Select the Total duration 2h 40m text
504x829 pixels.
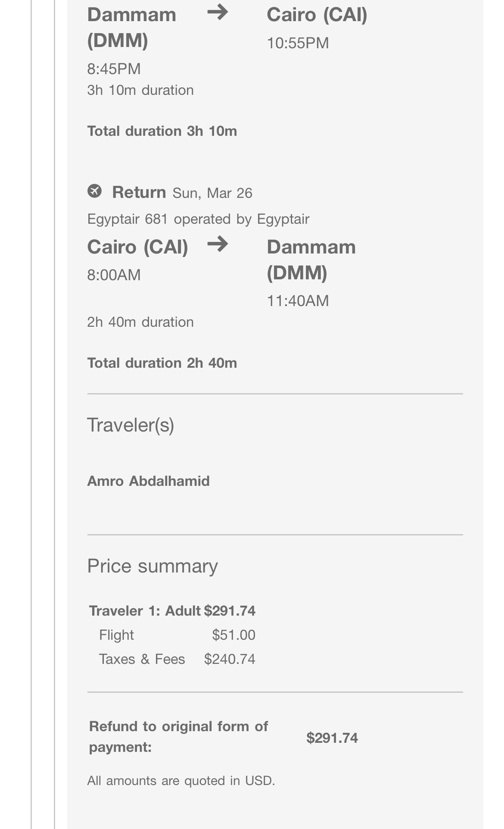(x=162, y=363)
